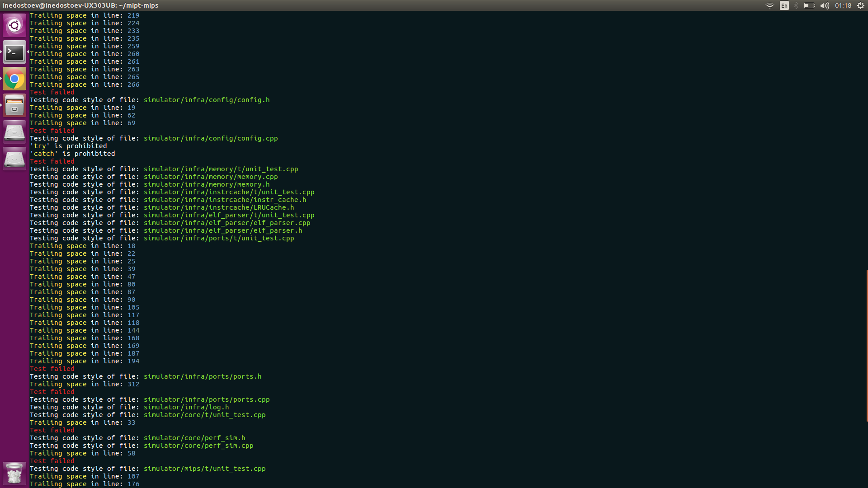Select the Terminal icon in the launcher
The width and height of the screenshot is (868, 488).
14,52
